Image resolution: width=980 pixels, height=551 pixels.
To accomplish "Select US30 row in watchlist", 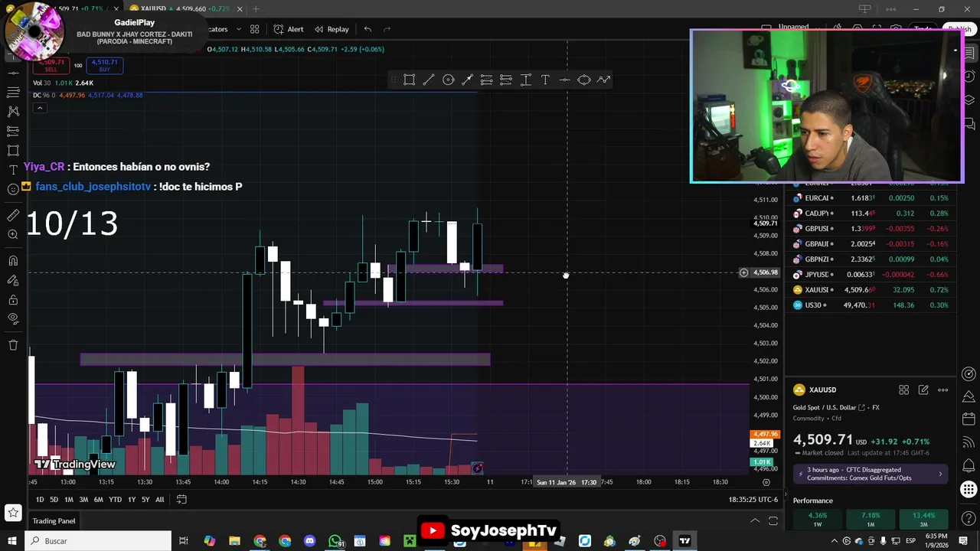I will click(871, 305).
